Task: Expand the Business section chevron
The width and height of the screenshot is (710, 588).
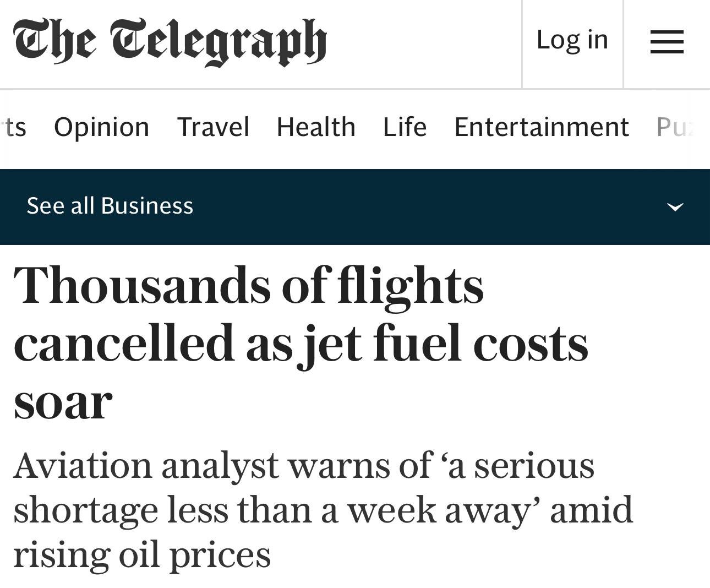Action: pyautogui.click(x=675, y=207)
